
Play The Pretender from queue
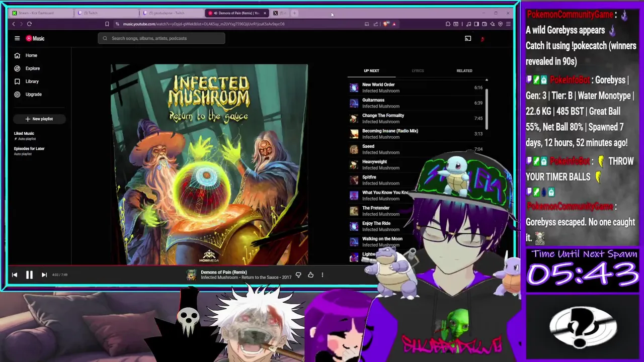(381, 211)
